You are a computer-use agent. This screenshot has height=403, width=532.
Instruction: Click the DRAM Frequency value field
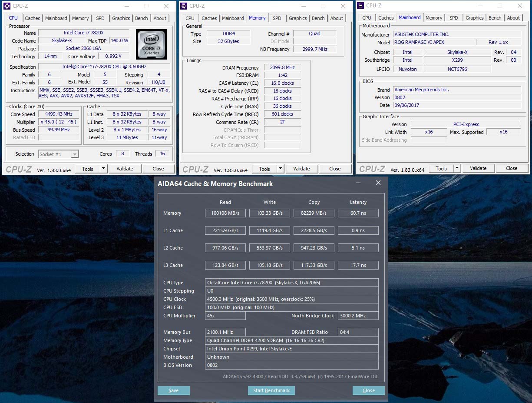point(282,68)
